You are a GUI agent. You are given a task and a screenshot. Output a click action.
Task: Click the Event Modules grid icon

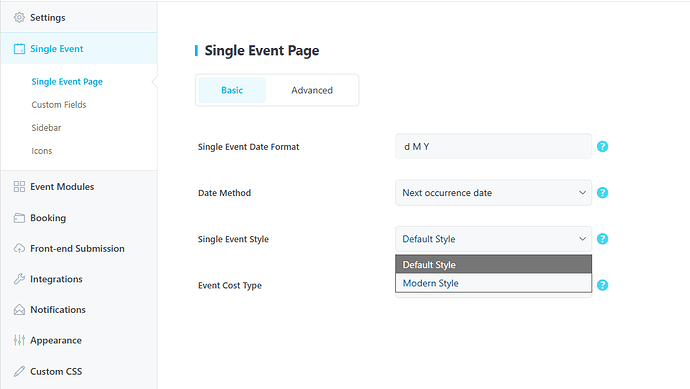19,187
